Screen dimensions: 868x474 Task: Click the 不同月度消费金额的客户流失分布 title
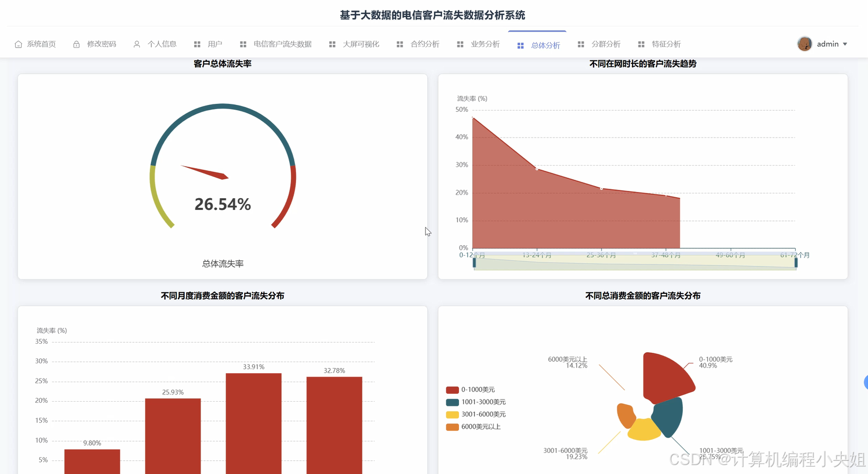coord(223,296)
